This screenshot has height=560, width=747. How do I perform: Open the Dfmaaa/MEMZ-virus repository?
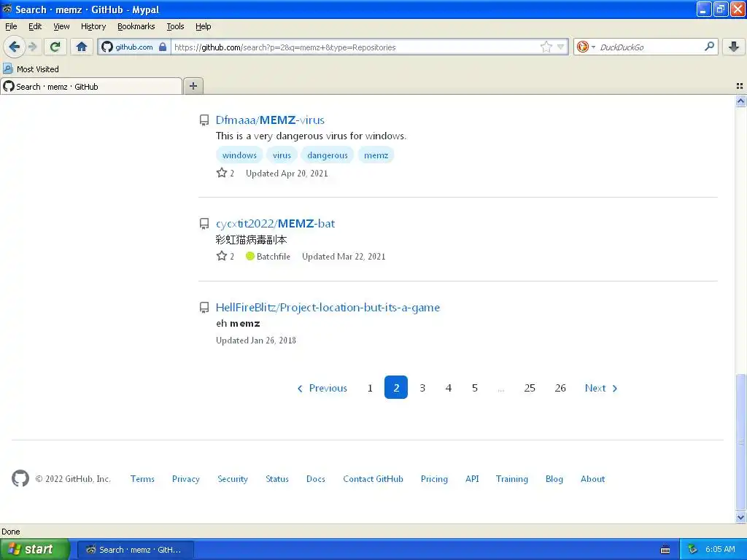(270, 120)
